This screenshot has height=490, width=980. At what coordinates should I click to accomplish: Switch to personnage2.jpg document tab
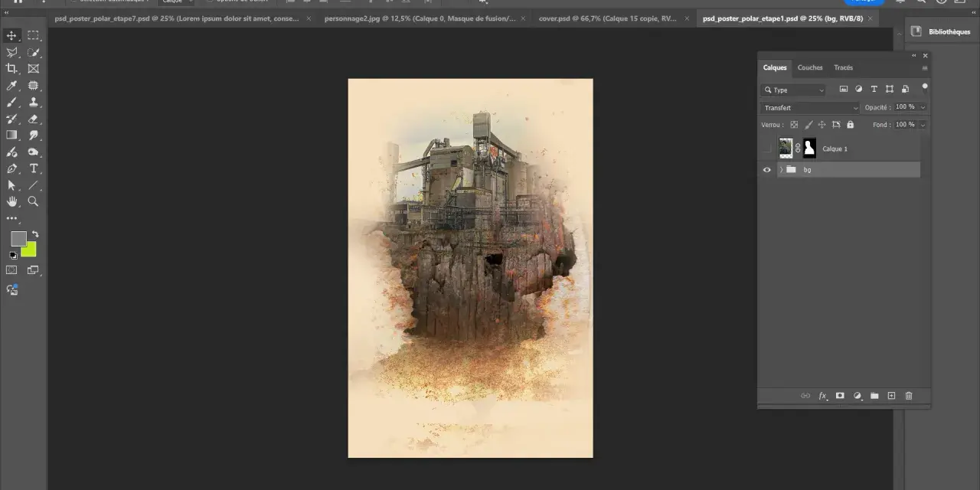[420, 18]
